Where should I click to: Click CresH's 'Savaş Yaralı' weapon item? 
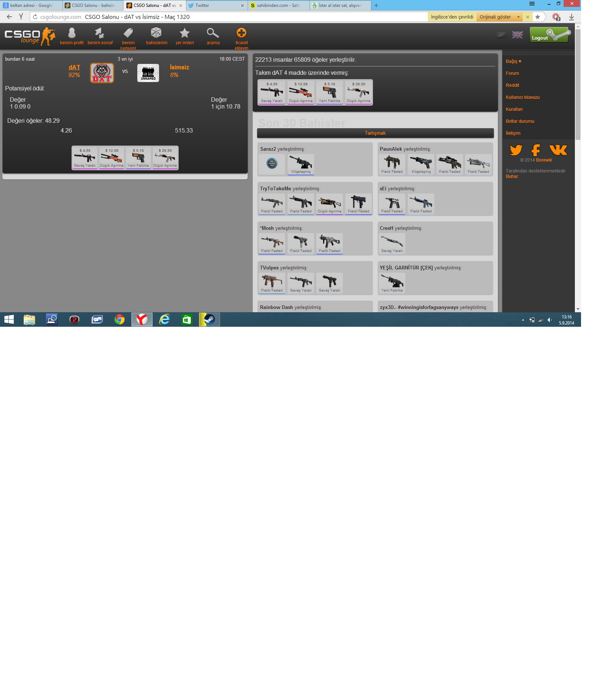pos(392,244)
